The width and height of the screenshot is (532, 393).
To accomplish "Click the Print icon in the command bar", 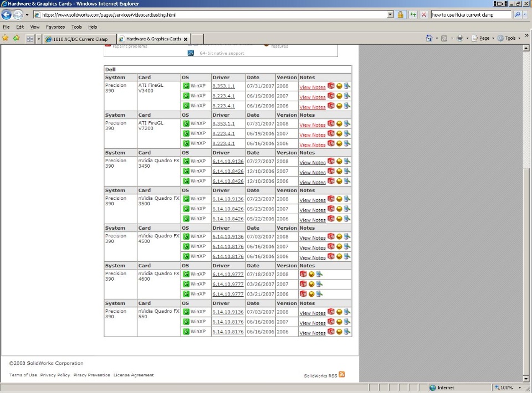I will coord(460,38).
